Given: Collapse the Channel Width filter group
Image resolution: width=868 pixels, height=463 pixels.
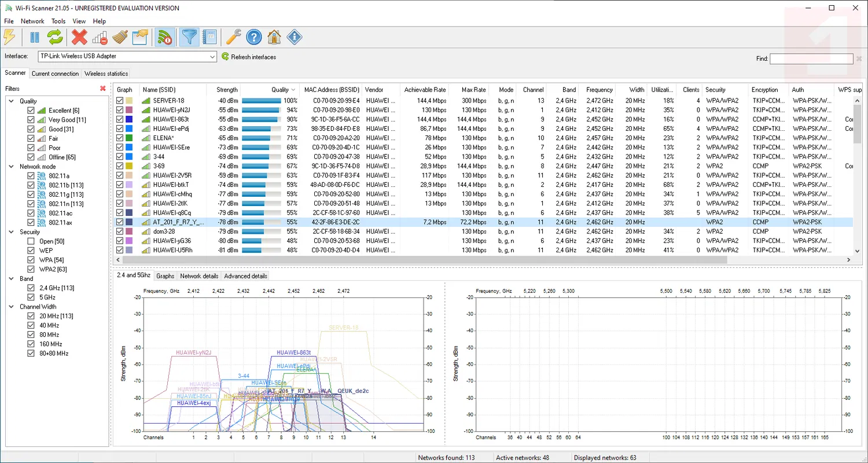Looking at the screenshot, I should coord(12,307).
